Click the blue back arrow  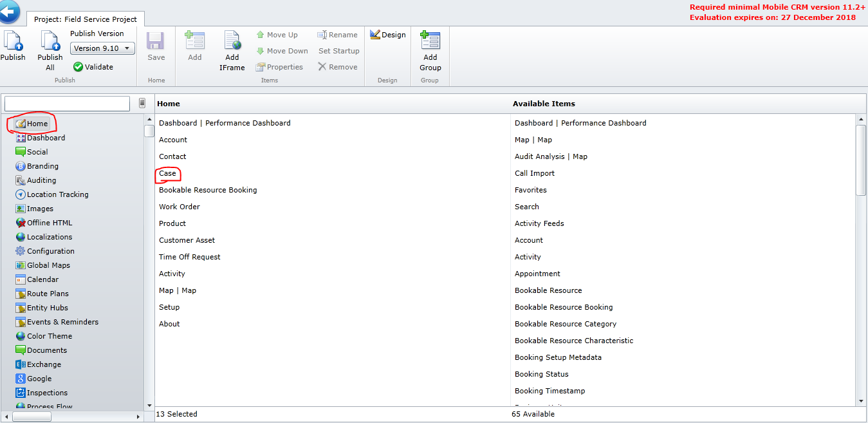click(x=10, y=11)
